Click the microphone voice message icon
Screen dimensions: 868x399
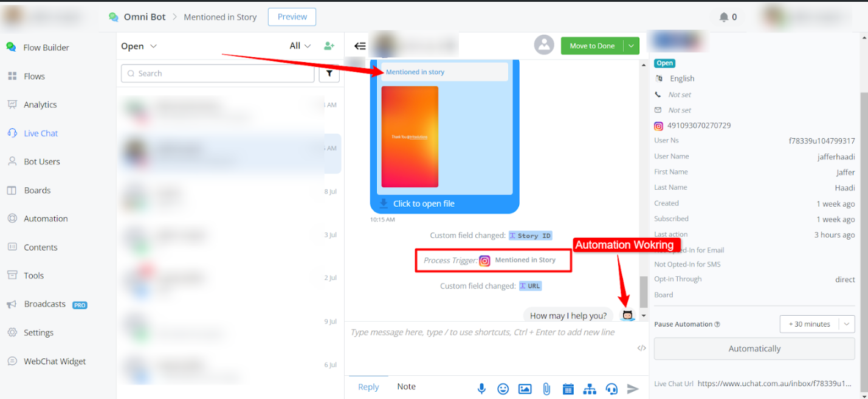(481, 389)
